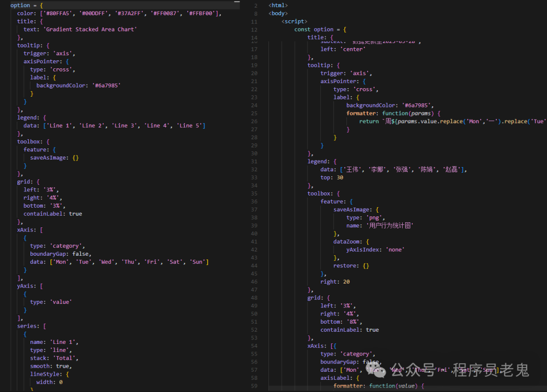547x392 pixels.
Task: Click the 'option = {' declaration in the left pane
Action: [x=26, y=5]
